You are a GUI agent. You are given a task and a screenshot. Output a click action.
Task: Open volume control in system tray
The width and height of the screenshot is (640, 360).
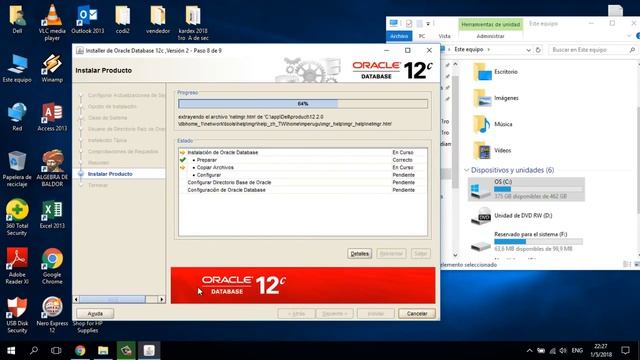coord(563,351)
